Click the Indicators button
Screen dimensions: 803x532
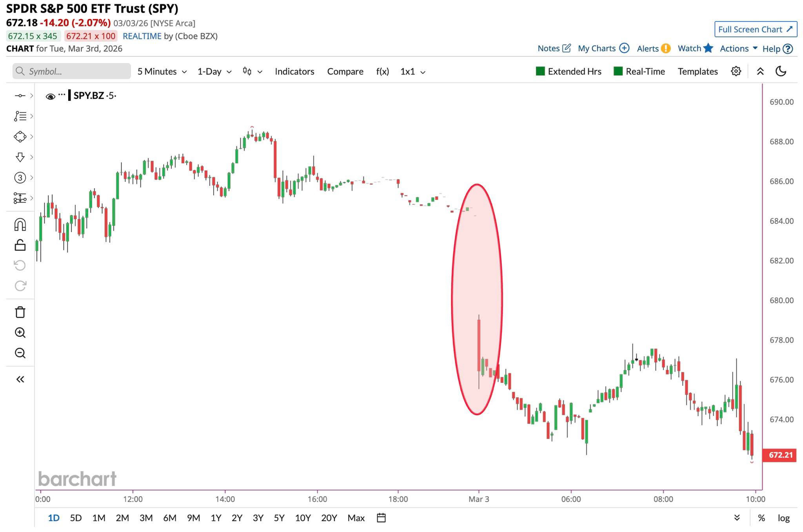coord(294,71)
